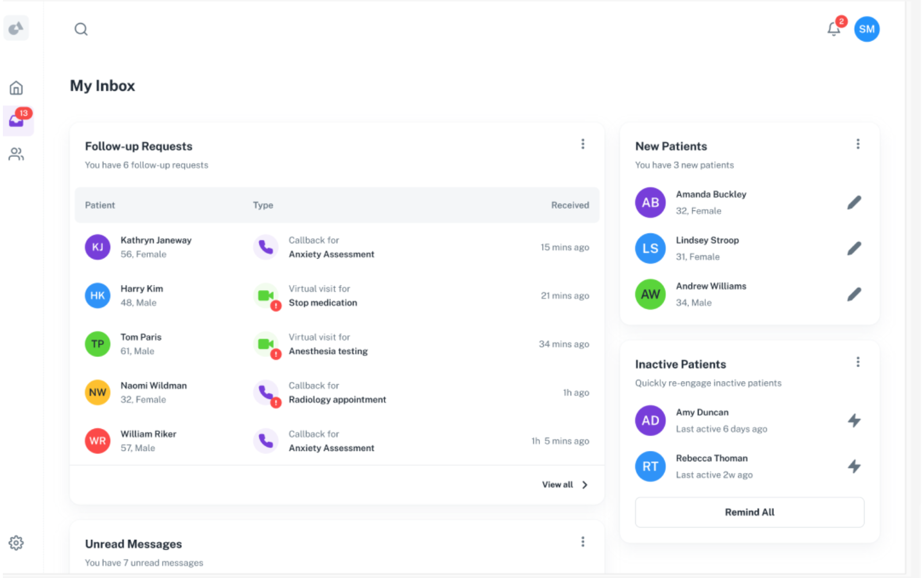Click the RT avatar in Inactive Patients

point(650,466)
